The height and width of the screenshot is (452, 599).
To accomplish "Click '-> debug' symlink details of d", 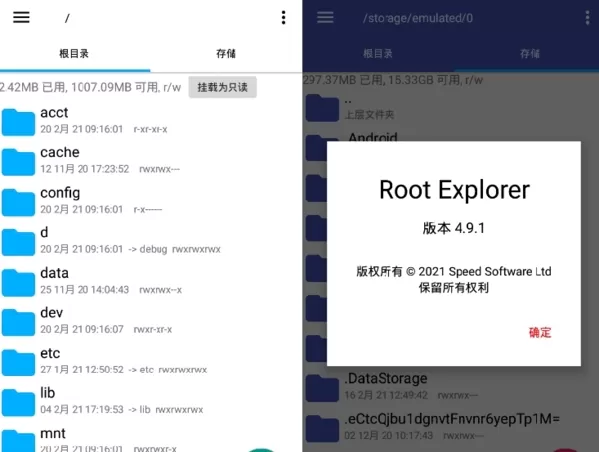I will coord(148,249).
